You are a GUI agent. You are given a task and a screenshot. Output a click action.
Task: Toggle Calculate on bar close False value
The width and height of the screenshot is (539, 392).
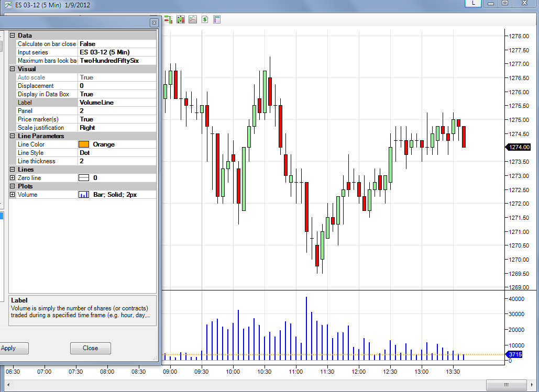coord(117,44)
